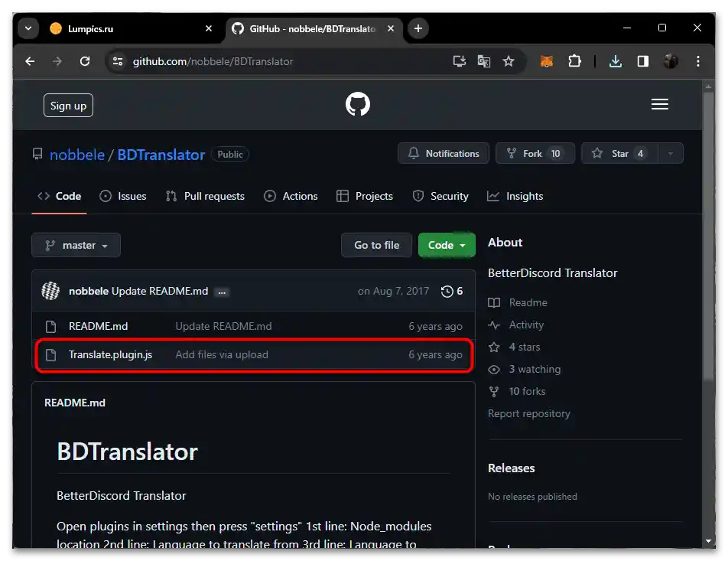Fork the repository with Fork button
The image size is (728, 561).
[x=535, y=153]
